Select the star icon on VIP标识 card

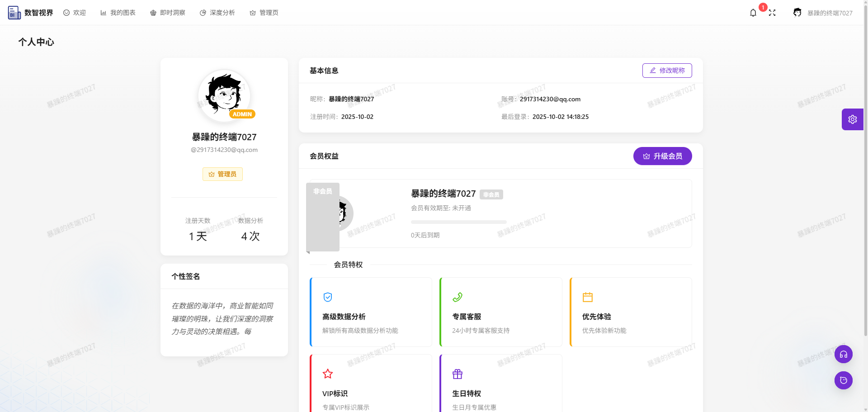tap(327, 374)
